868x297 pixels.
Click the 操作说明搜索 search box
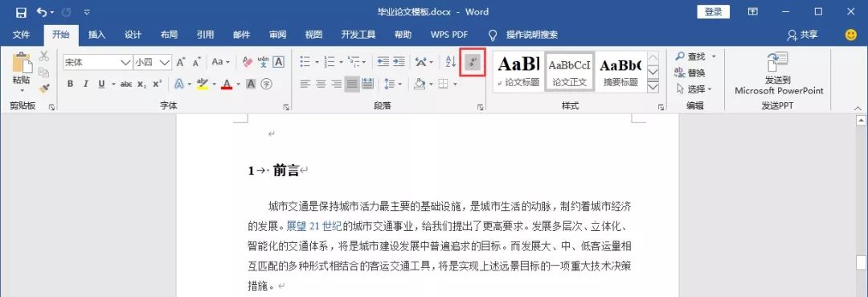point(531,35)
